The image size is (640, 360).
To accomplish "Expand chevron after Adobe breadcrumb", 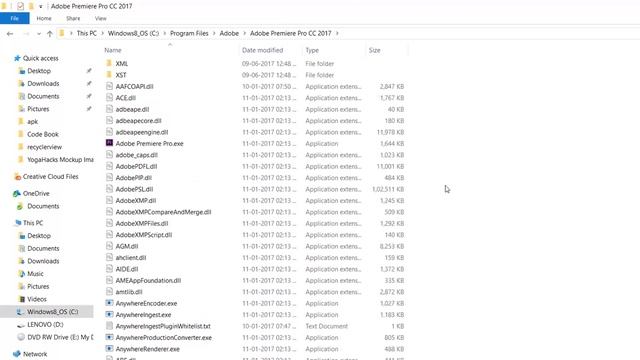I will click(244, 33).
